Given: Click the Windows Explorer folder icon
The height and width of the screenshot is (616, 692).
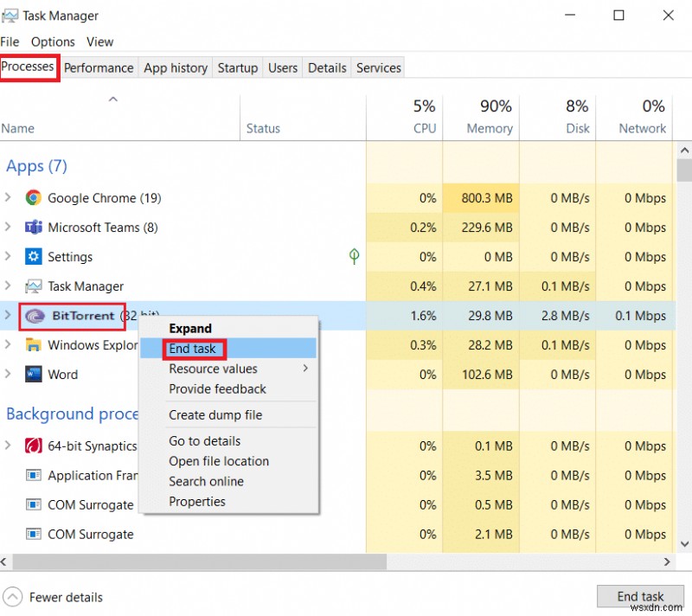Looking at the screenshot, I should (33, 345).
